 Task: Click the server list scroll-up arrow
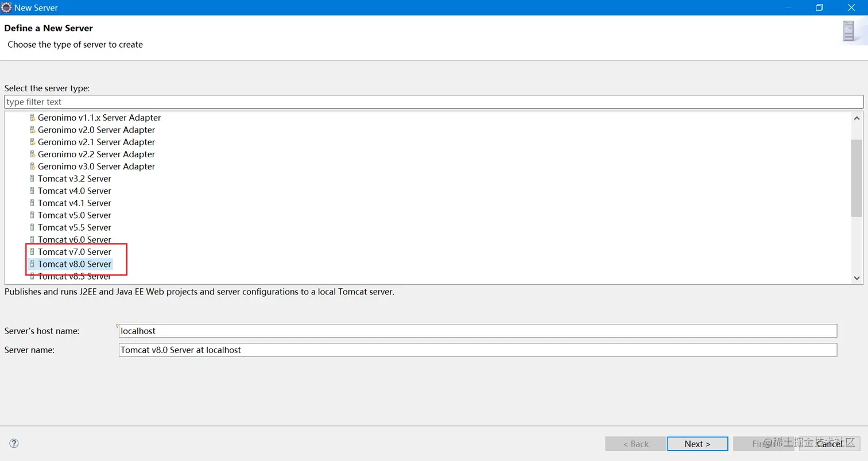tap(857, 118)
